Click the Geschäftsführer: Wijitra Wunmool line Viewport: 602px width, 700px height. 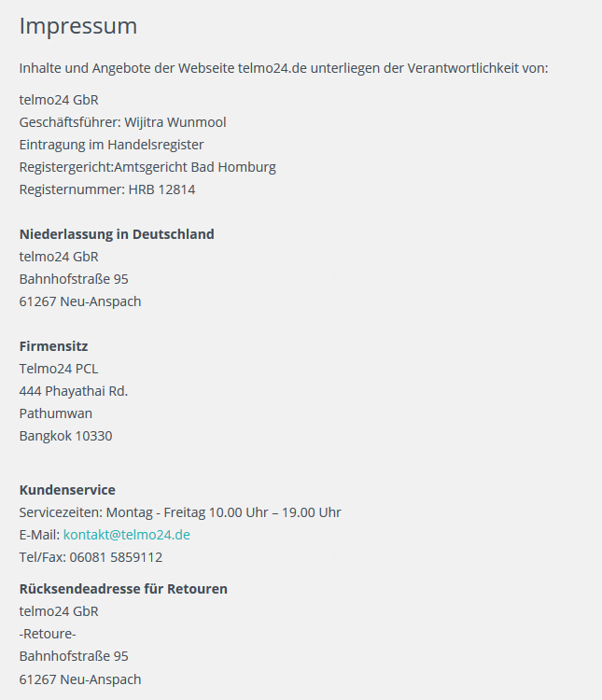pyautogui.click(x=123, y=122)
